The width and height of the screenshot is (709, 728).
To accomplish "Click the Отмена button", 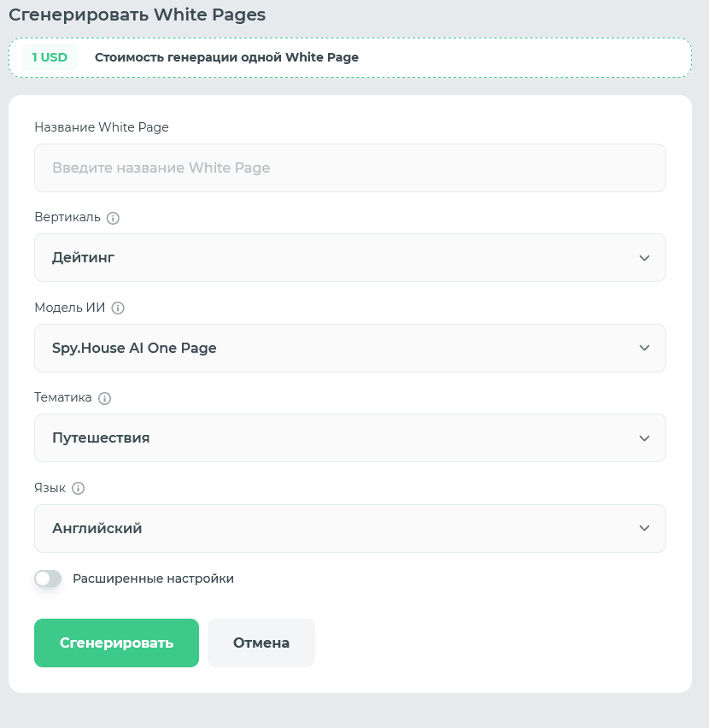I will point(261,643).
